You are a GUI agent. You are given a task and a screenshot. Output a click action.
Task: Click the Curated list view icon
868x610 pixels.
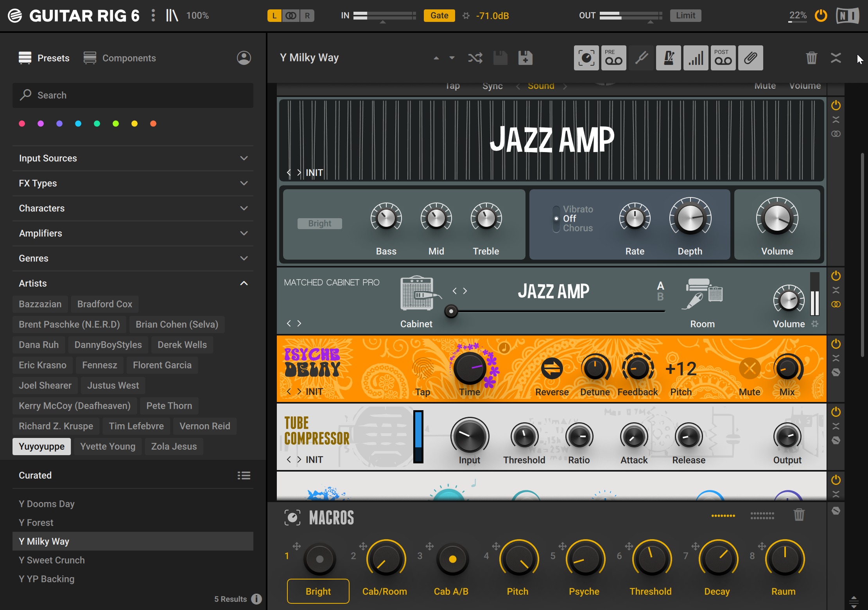tap(244, 475)
